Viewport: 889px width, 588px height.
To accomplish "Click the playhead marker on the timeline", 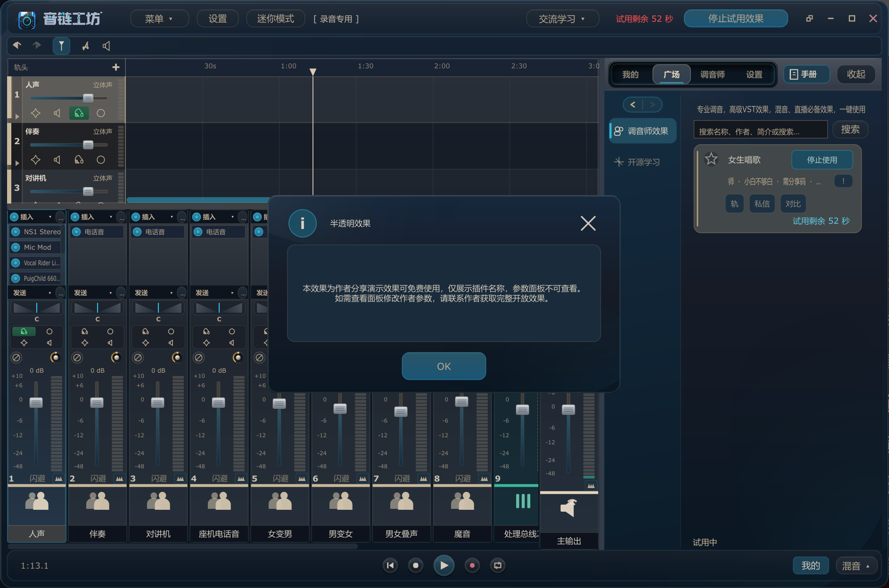I will [313, 72].
